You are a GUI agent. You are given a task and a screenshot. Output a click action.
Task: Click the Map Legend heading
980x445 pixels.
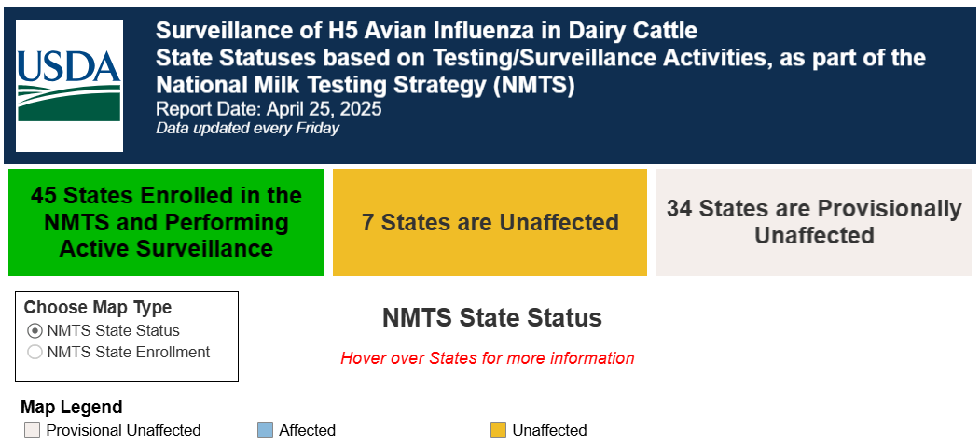tap(71, 408)
